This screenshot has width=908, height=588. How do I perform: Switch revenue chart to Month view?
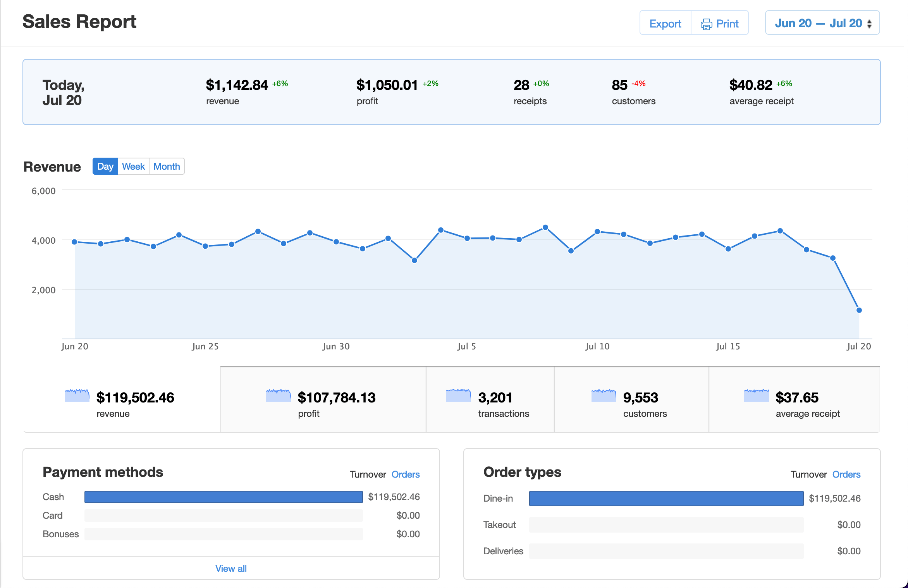tap(167, 166)
